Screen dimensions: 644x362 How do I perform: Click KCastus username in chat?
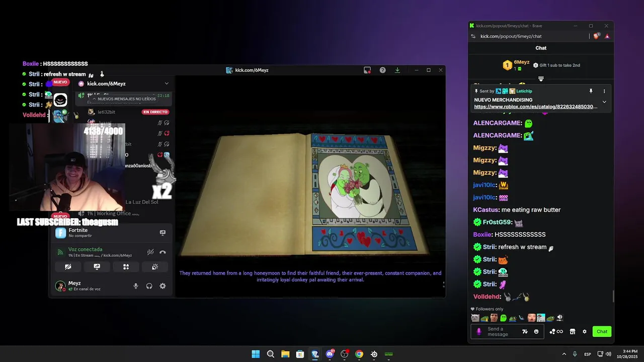pos(487,210)
